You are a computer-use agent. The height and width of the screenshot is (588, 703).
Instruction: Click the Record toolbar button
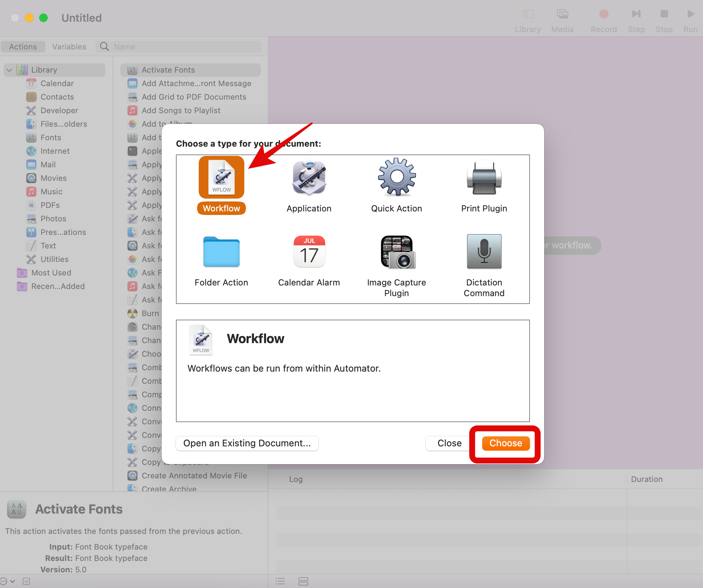[x=603, y=15]
